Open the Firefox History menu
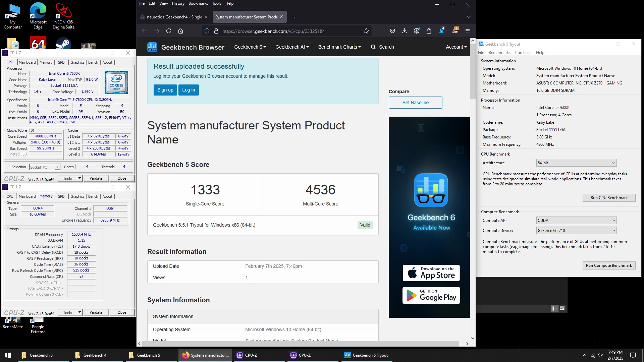This screenshot has width=644, height=362. (x=178, y=3)
